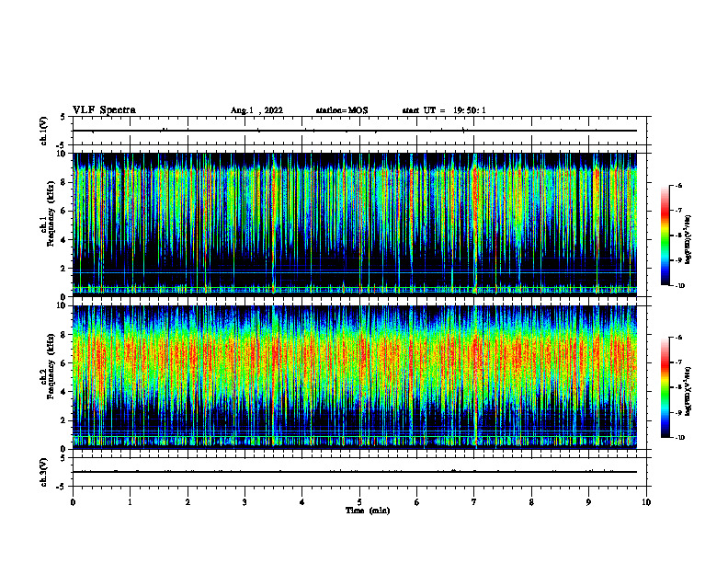This screenshot has width=728, height=563.
Task: Click the "-9" label on ch.2 color bar
Action: tap(678, 412)
